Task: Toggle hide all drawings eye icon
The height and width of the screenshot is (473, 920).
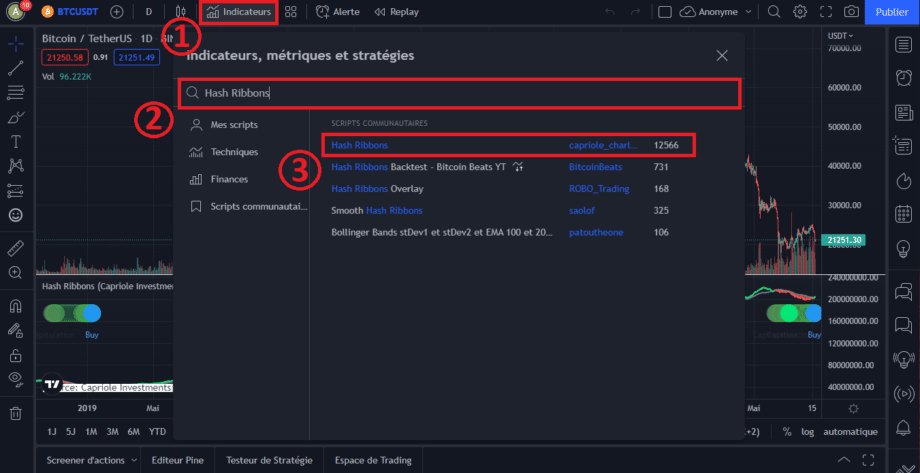Action: click(x=16, y=378)
